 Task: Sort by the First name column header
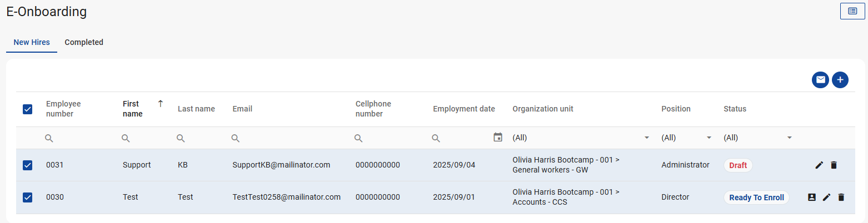point(132,109)
